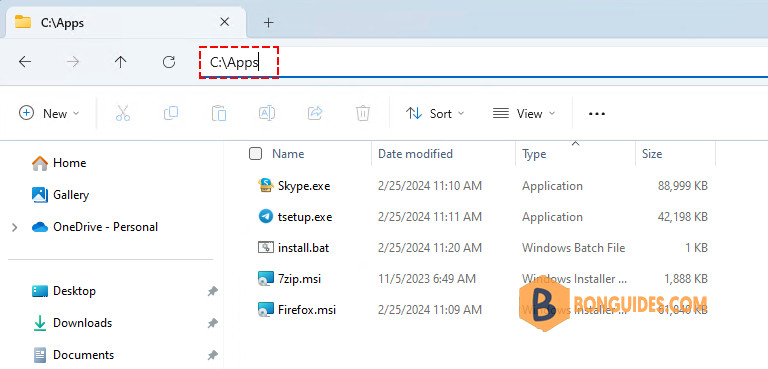Screen dimensions: 768x369
Task: Click the date 2/25/2024 11:09 AM
Action: click(x=430, y=310)
